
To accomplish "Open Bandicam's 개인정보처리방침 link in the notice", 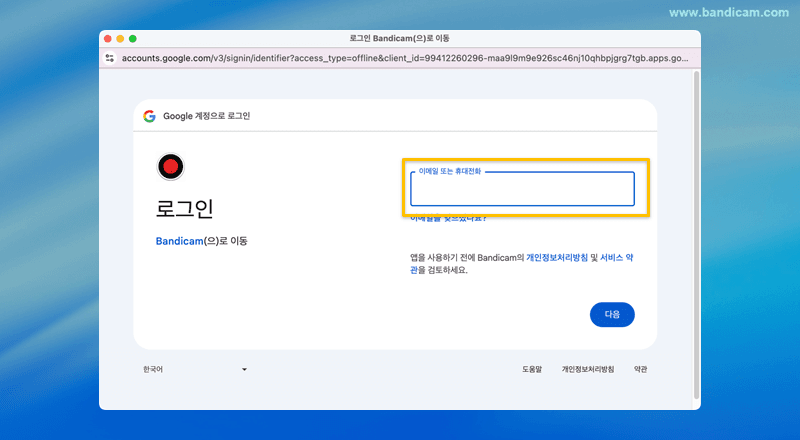I will click(557, 258).
